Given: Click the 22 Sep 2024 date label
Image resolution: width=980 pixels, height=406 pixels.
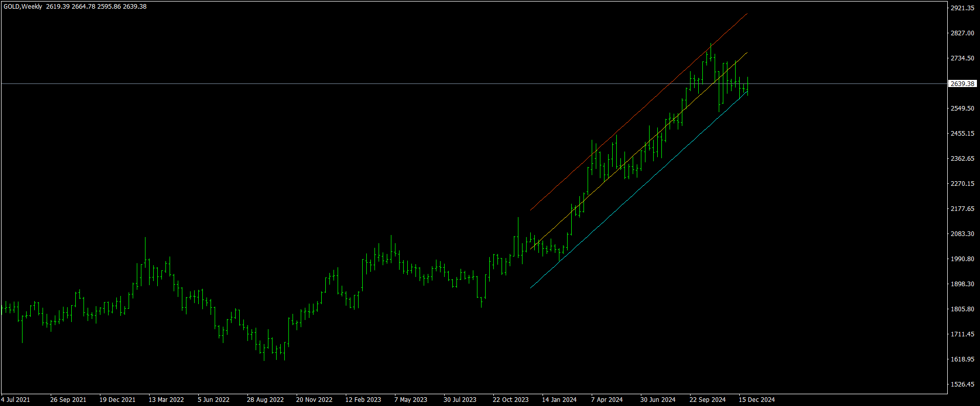Looking at the screenshot, I should tap(707, 400).
